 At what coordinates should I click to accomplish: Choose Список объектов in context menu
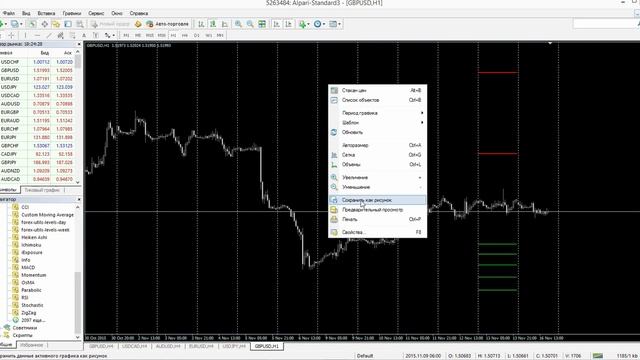tap(378, 100)
